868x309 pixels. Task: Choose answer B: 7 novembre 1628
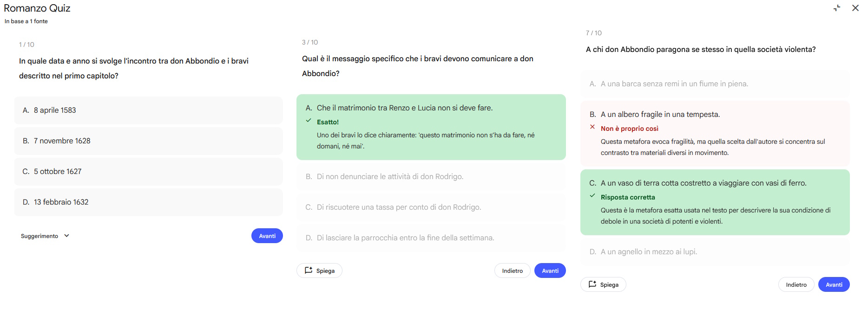coord(148,141)
